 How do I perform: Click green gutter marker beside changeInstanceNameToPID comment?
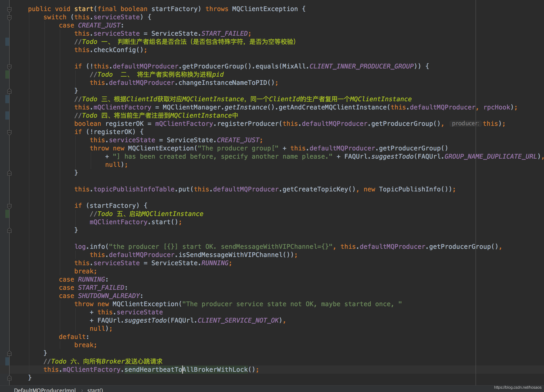click(x=7, y=74)
